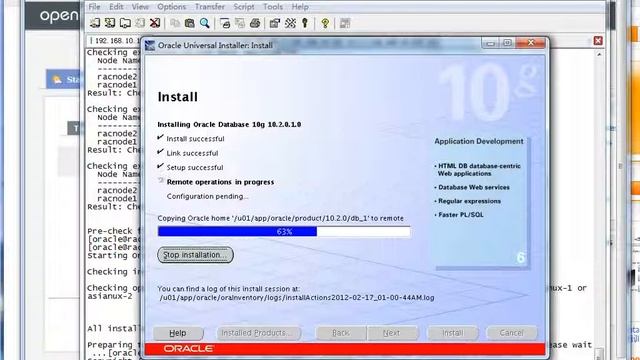The image size is (640, 360).
Task: Click the Stop installation button
Action: pos(195,255)
